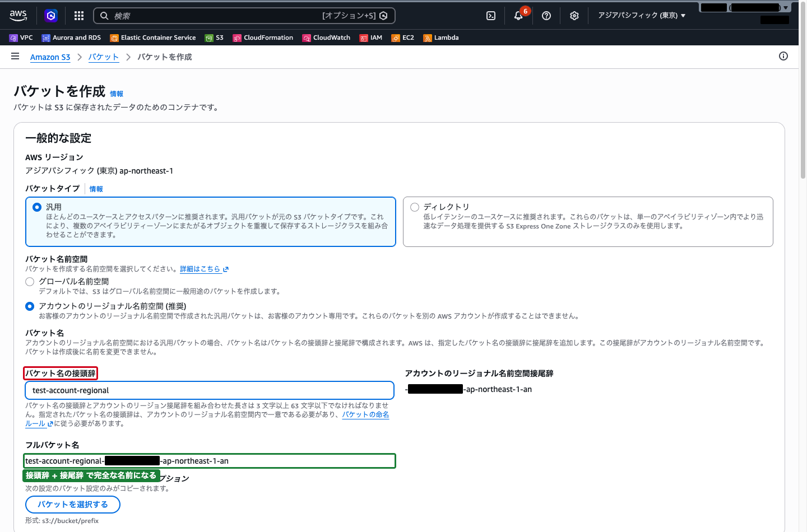Open 詳細はこちら external link
The width and height of the screenshot is (807, 532).
205,269
